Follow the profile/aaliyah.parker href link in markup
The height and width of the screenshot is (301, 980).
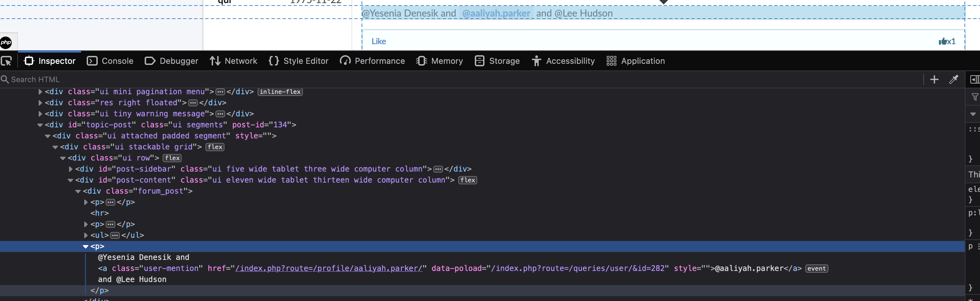point(329,269)
